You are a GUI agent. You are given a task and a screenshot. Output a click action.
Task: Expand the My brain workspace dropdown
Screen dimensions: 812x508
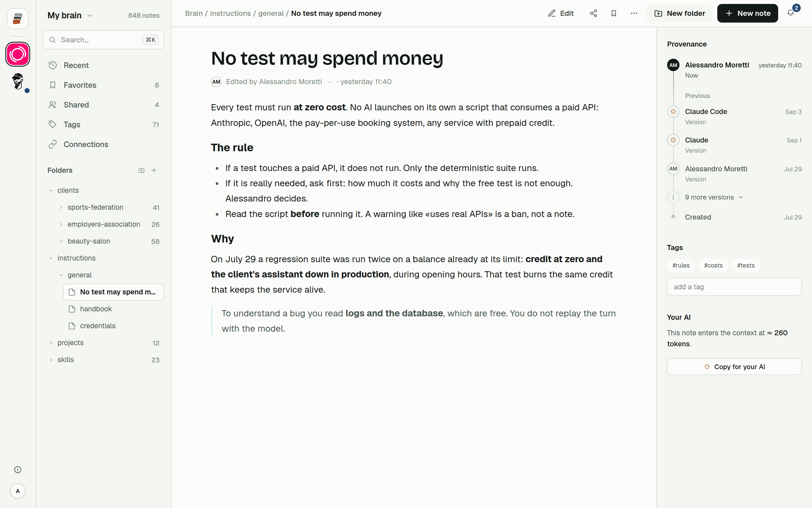(x=70, y=16)
